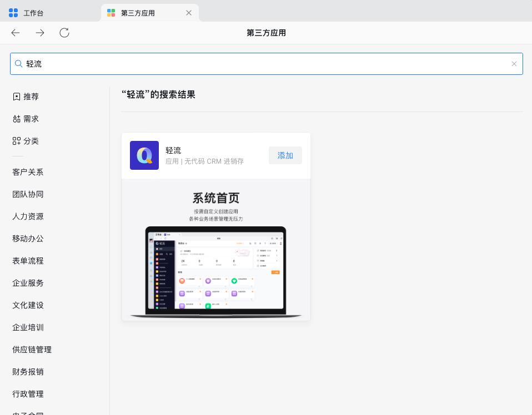Select the 第三方应用 tab

pyautogui.click(x=149, y=13)
